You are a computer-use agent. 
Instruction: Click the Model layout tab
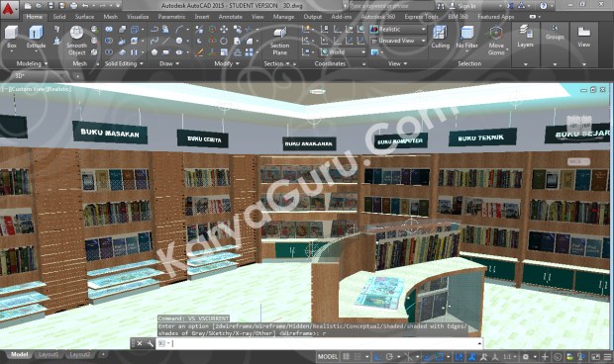[19, 355]
